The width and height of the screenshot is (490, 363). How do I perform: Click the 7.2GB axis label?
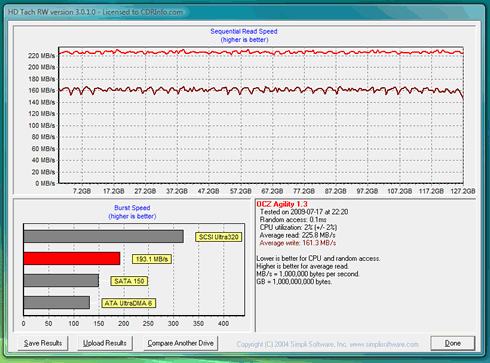point(82,191)
